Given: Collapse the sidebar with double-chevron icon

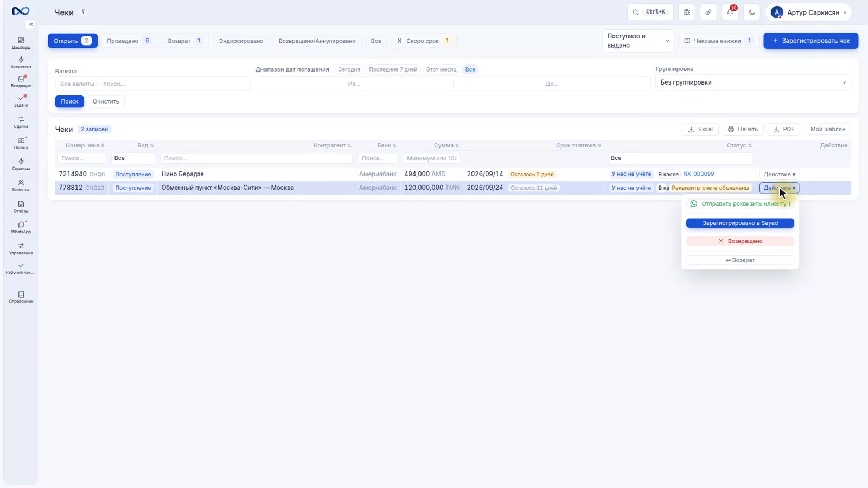Looking at the screenshot, I should click(31, 24).
